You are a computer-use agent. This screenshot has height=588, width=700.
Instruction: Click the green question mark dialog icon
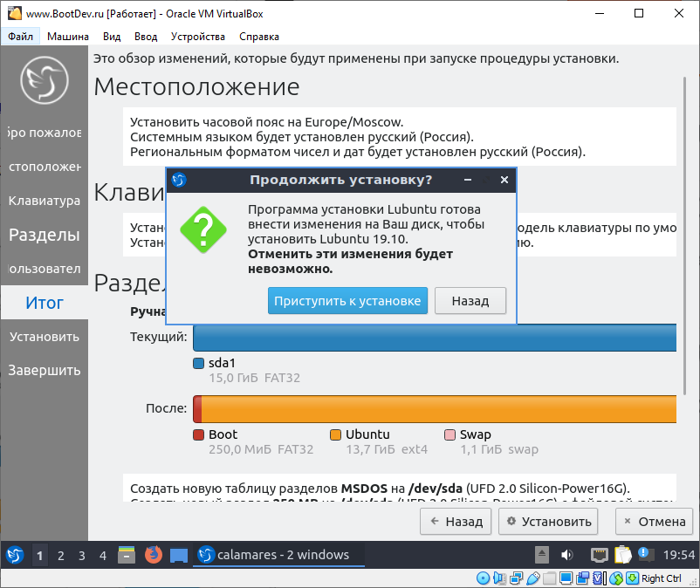203,229
